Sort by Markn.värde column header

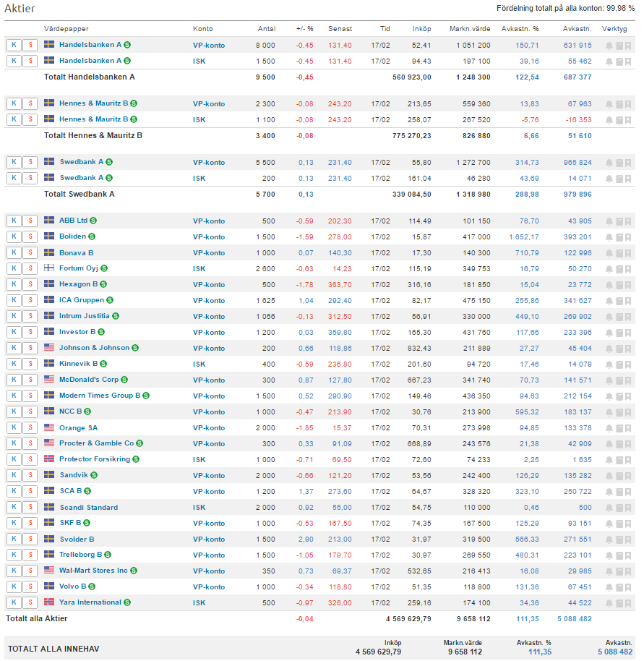[x=470, y=29]
